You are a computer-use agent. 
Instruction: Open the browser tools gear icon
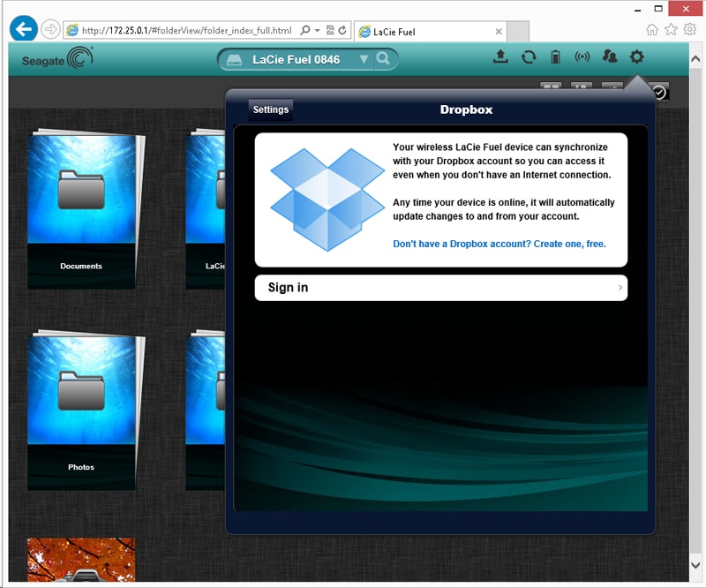690,30
